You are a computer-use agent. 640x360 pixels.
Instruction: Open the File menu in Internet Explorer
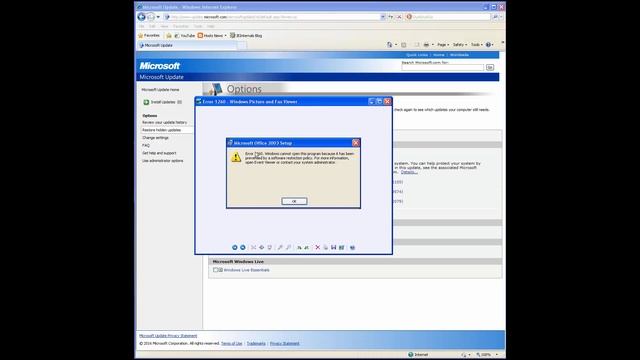(142, 26)
